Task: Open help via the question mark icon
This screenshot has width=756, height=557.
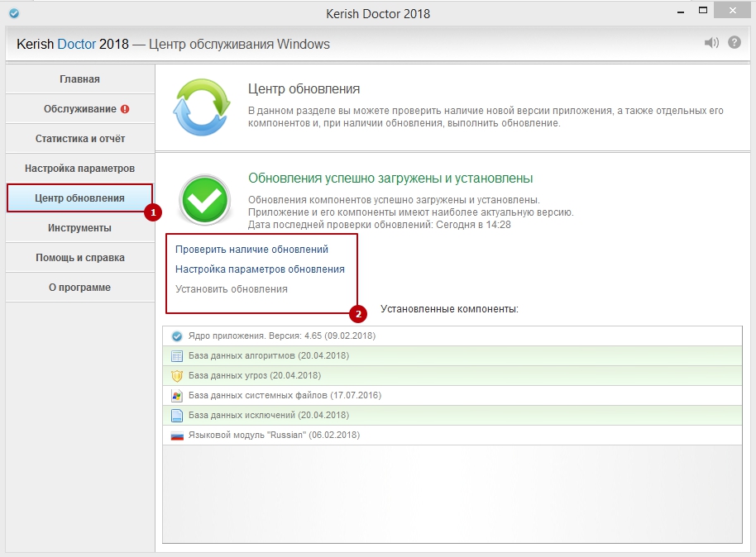Action: pos(734,42)
